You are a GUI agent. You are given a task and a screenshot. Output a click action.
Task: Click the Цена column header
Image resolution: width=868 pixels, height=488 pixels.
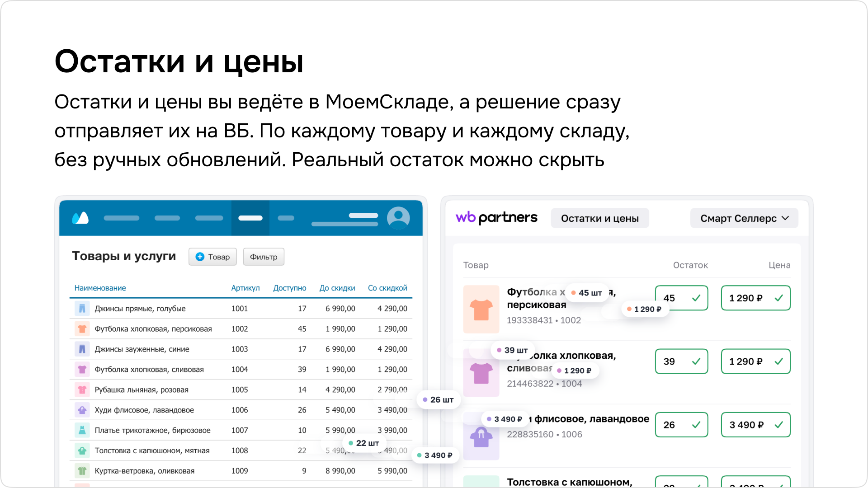pos(779,265)
